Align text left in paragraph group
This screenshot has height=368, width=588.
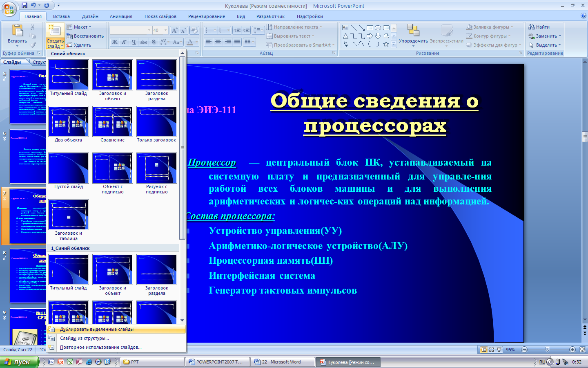pyautogui.click(x=209, y=42)
